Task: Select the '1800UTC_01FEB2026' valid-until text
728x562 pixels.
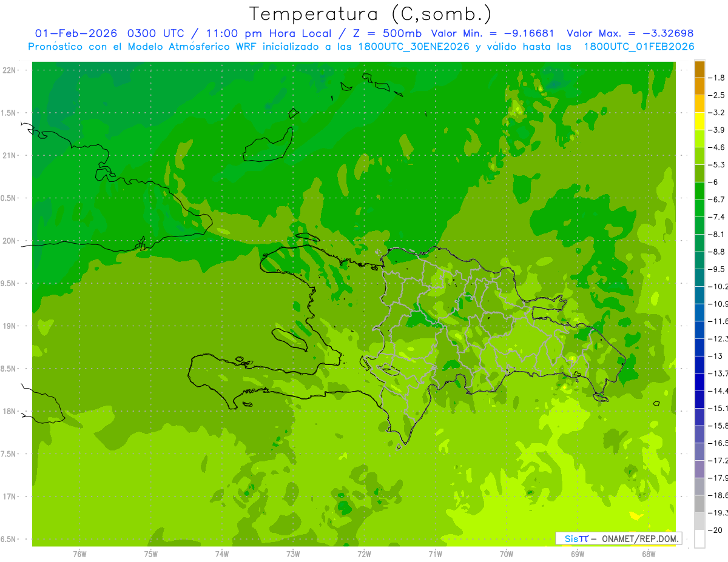Action: pyautogui.click(x=639, y=47)
